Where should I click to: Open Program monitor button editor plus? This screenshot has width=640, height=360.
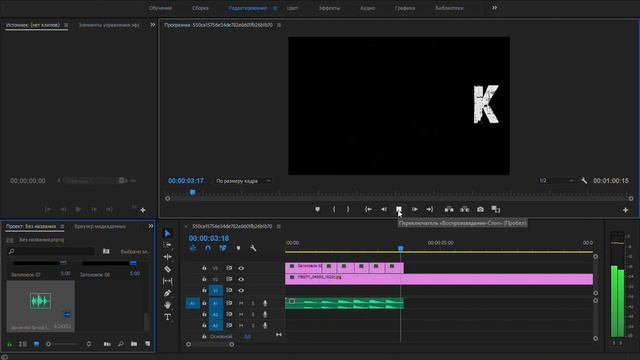pos(625,210)
